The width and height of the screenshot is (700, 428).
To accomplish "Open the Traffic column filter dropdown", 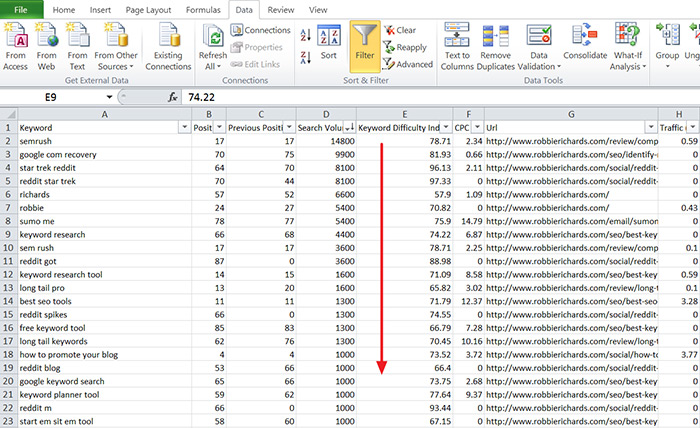I will pyautogui.click(x=692, y=128).
